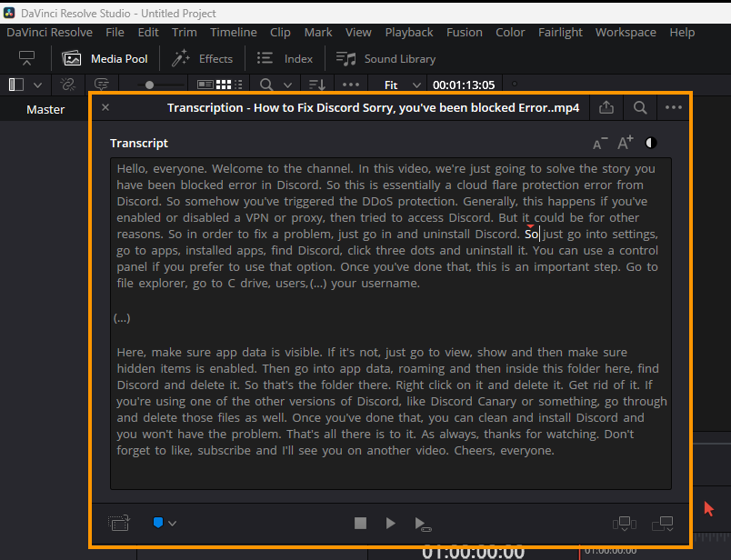Screen dimensions: 731x560
Task: Click the DaVinci Resolve app icon
Action: tap(9, 13)
